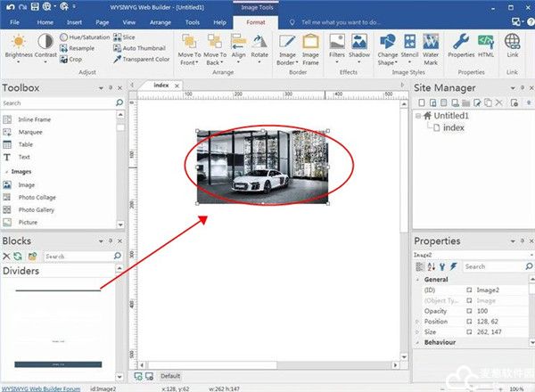Switch to the Insert ribbon tab
This screenshot has height=392, width=535.
tap(74, 22)
